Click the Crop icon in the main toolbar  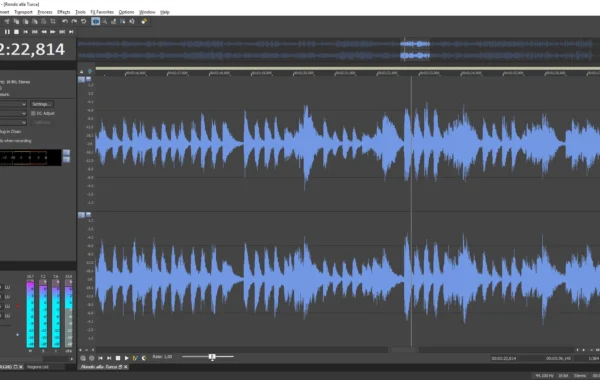53,21
